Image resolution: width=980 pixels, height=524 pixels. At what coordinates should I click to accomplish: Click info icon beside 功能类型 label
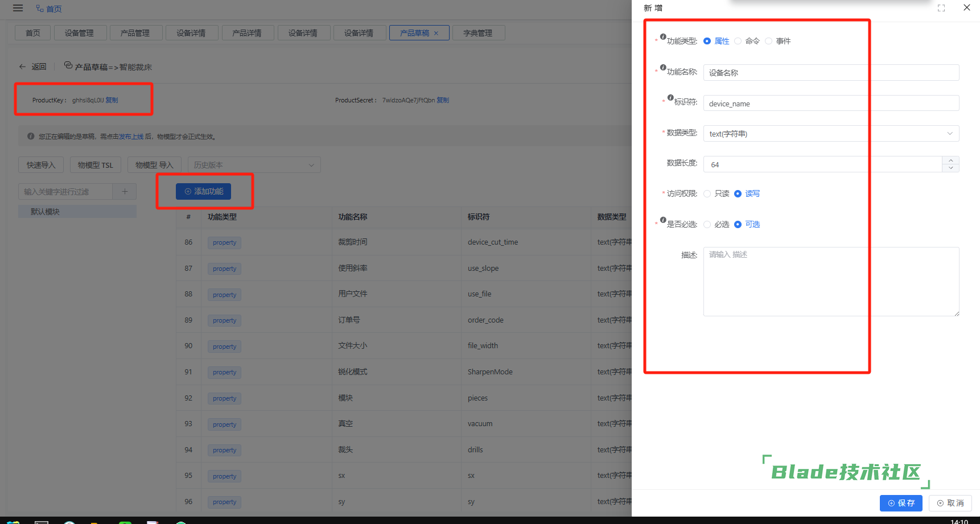(x=663, y=37)
